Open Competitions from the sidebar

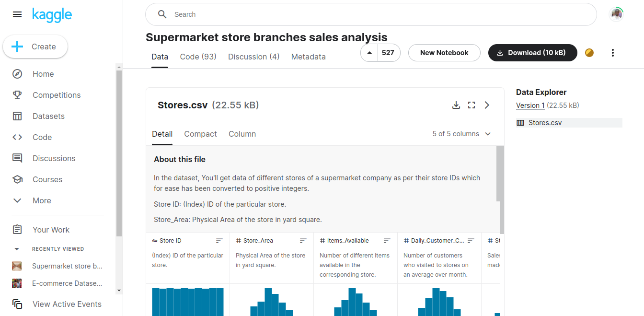(56, 94)
